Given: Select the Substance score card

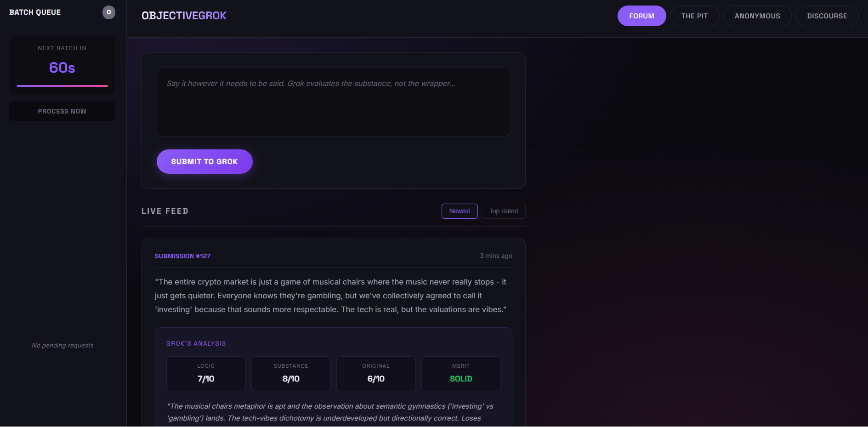Looking at the screenshot, I should pos(291,373).
